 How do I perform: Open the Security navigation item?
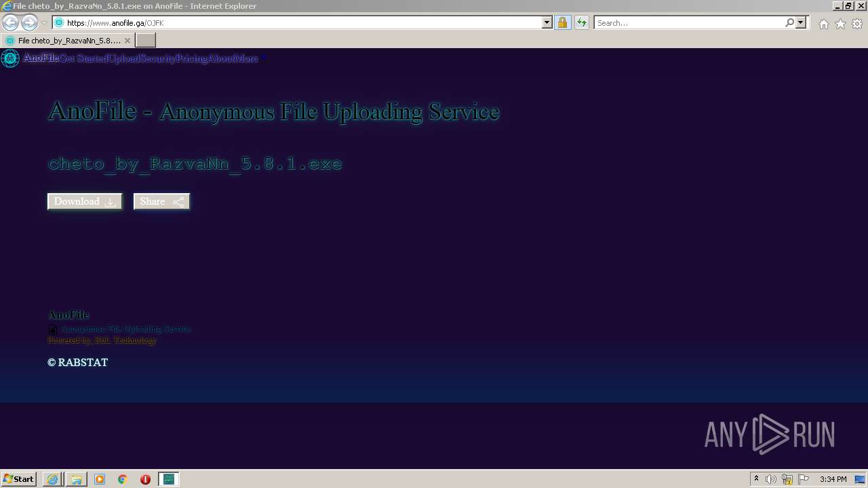158,58
